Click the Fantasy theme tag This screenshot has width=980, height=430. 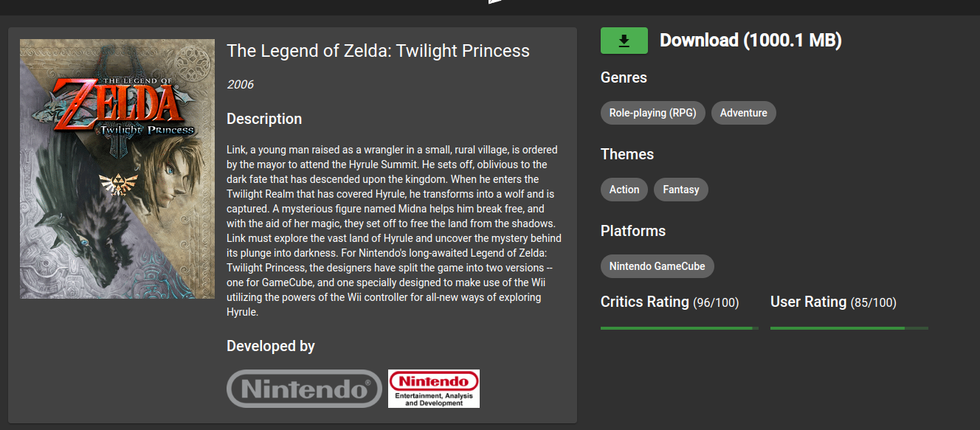(680, 190)
